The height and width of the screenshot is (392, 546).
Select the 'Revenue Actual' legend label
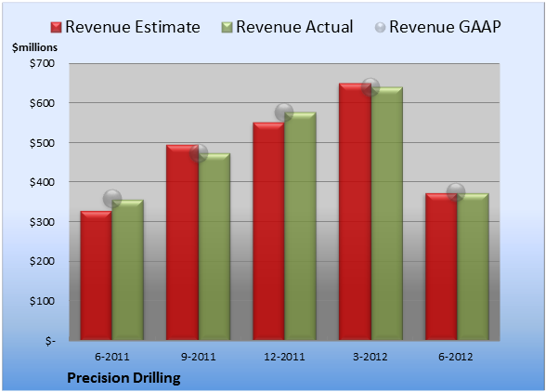(x=294, y=27)
